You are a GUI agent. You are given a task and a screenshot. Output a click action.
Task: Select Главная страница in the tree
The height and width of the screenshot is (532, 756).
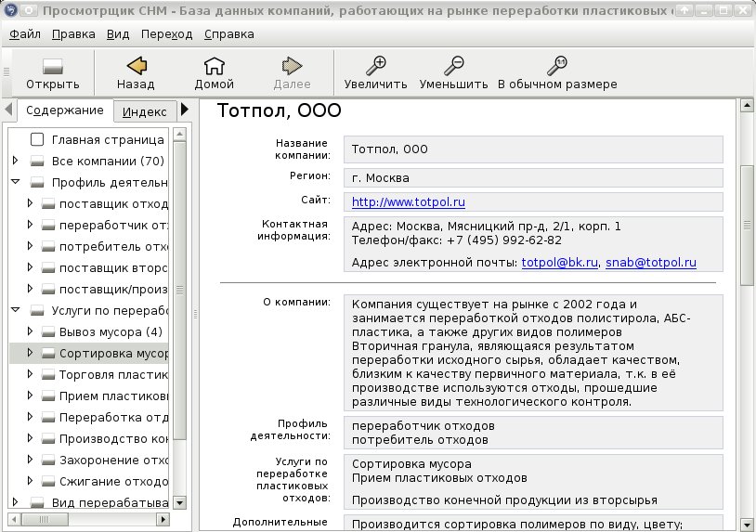108,140
